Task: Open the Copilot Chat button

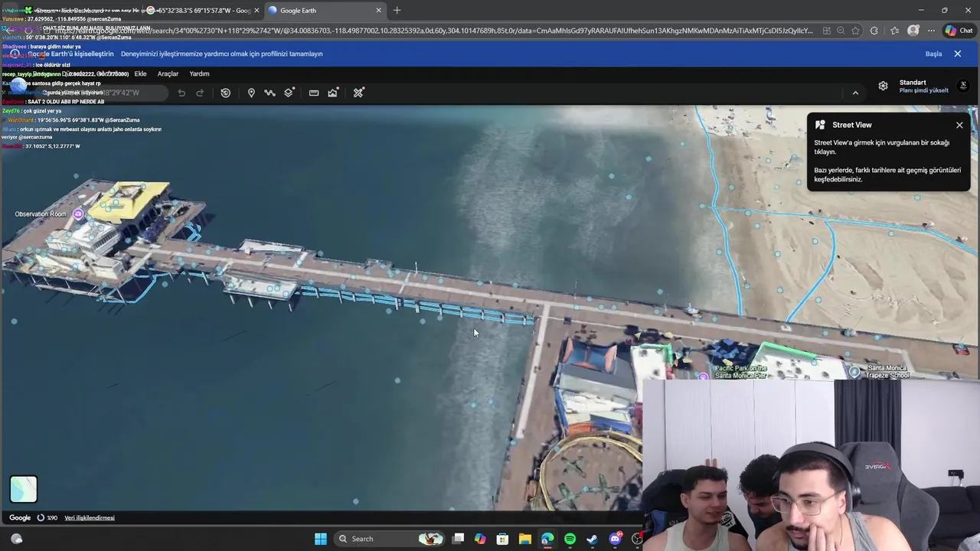Action: point(959,31)
